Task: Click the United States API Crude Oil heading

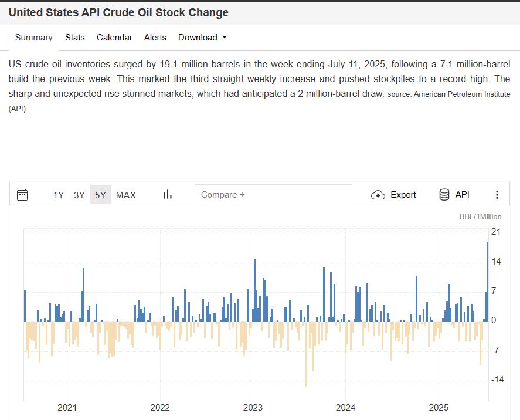Action: coord(118,12)
